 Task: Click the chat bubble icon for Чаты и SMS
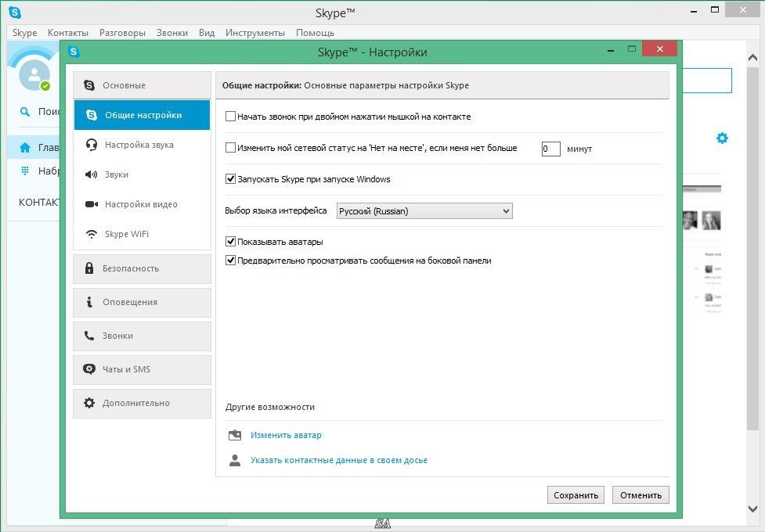(89, 369)
